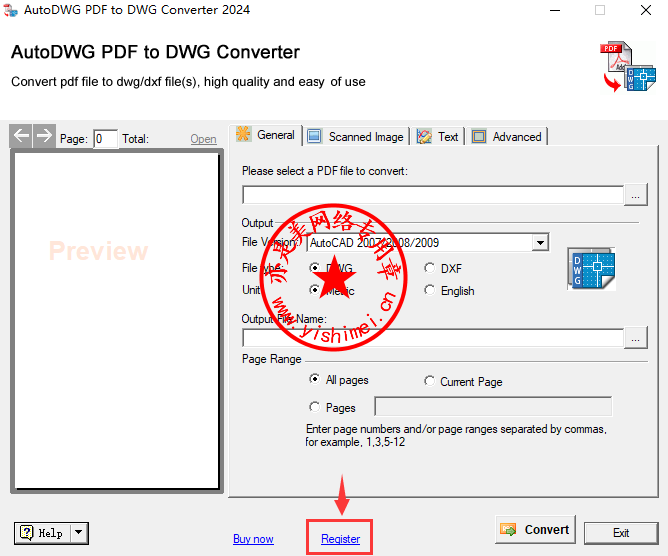Click the Page number input box

[105, 139]
